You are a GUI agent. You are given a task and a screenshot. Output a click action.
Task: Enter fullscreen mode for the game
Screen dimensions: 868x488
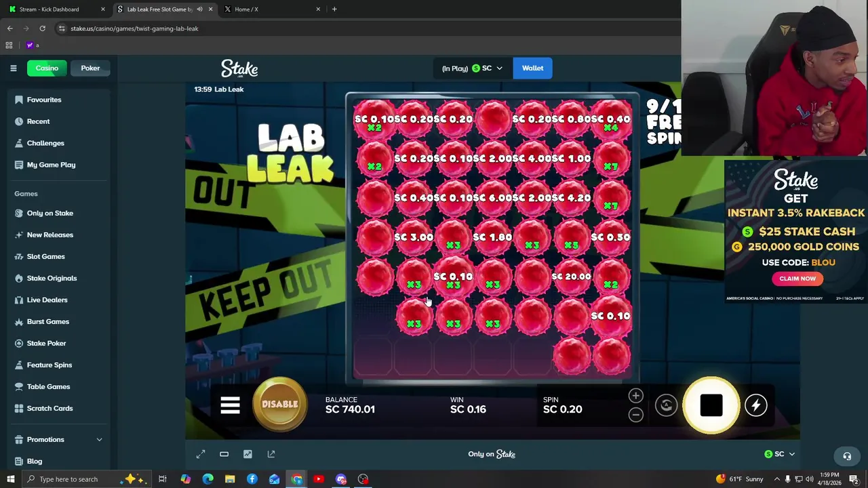pyautogui.click(x=201, y=454)
